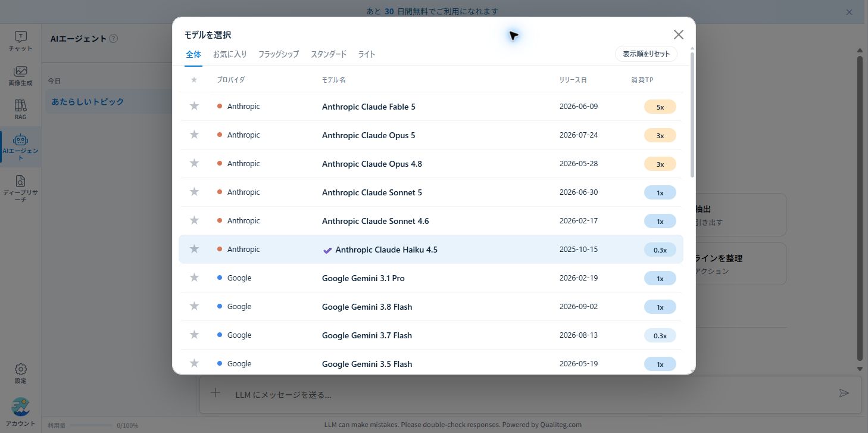Favorite Anthropic Claude Opus 4.8 with star
The height and width of the screenshot is (433, 868).
coord(194,163)
